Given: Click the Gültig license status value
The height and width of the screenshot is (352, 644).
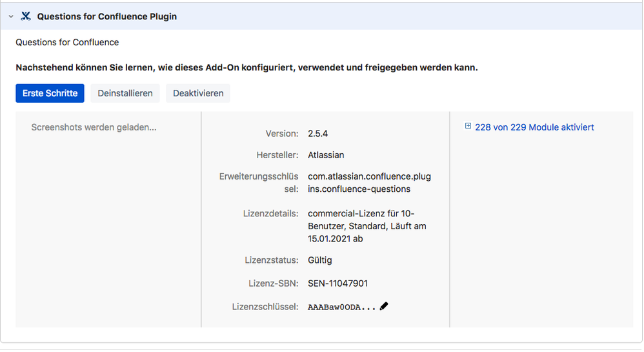Looking at the screenshot, I should click(320, 260).
